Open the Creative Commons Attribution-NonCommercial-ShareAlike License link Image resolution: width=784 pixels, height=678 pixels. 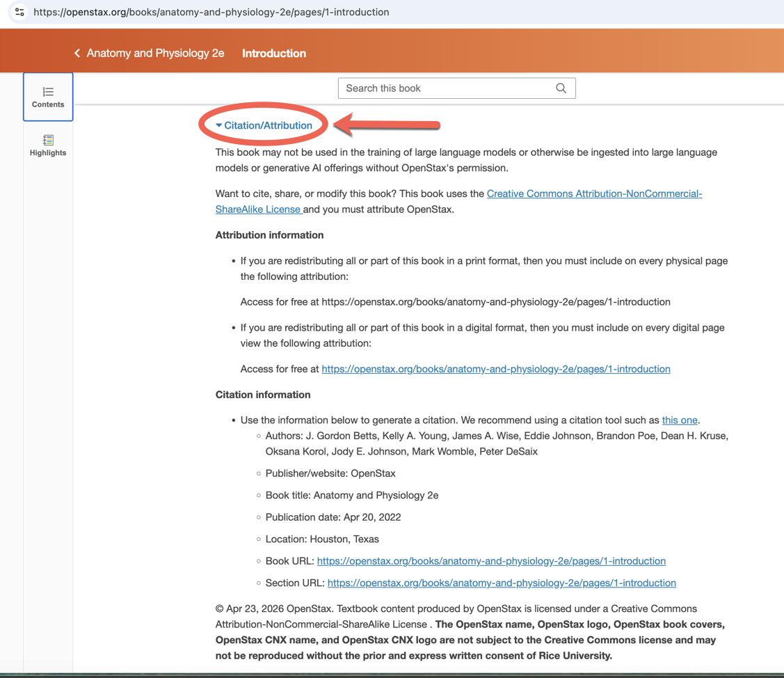[458, 202]
